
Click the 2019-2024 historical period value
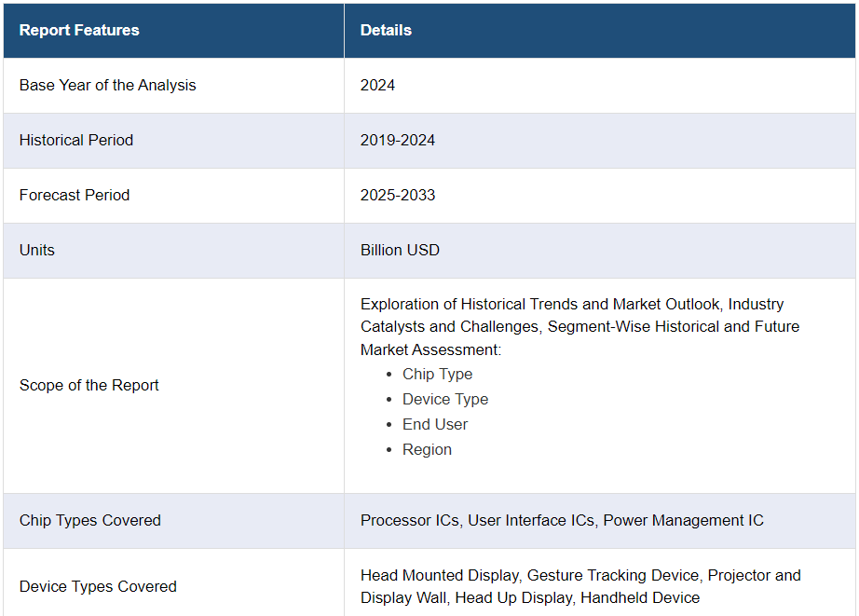click(x=398, y=140)
